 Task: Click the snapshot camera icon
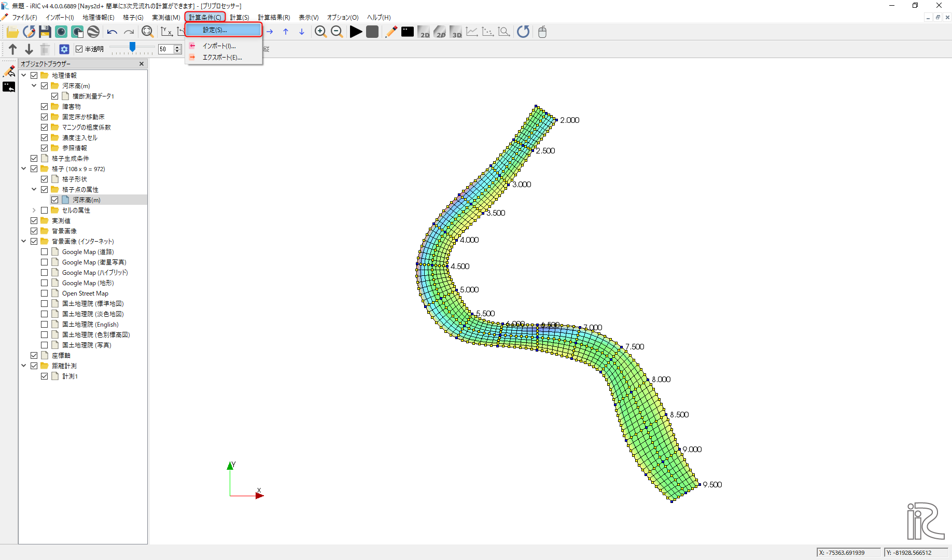pos(61,32)
